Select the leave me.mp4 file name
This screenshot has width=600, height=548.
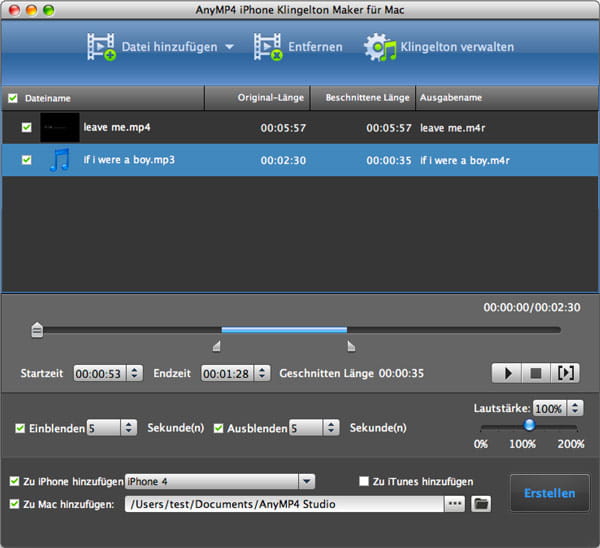coord(117,127)
